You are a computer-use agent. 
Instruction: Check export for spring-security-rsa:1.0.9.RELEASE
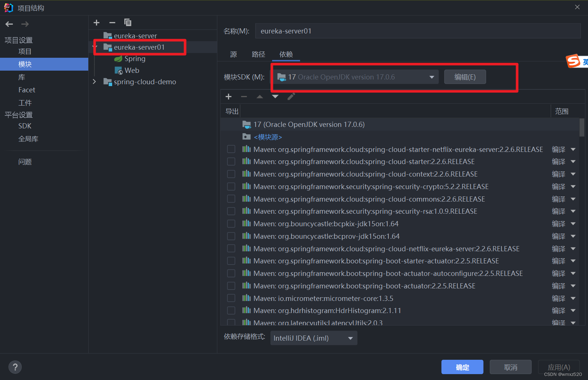point(231,211)
